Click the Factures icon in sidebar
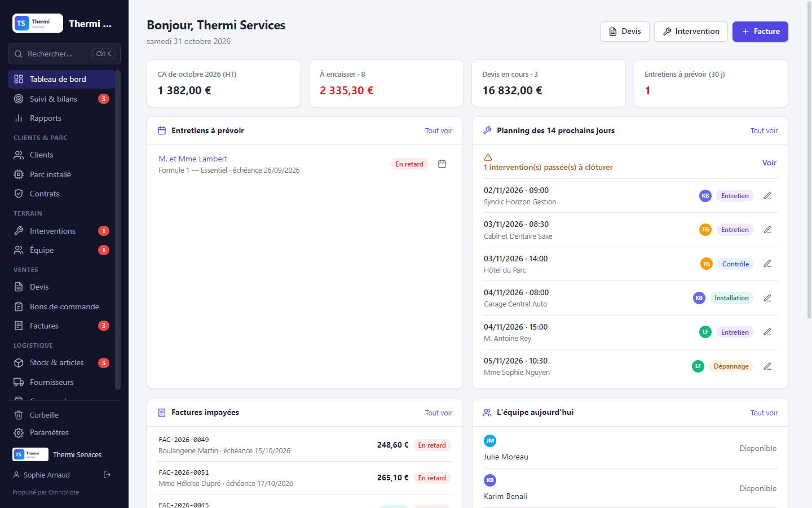This screenshot has width=812, height=508. (x=19, y=326)
